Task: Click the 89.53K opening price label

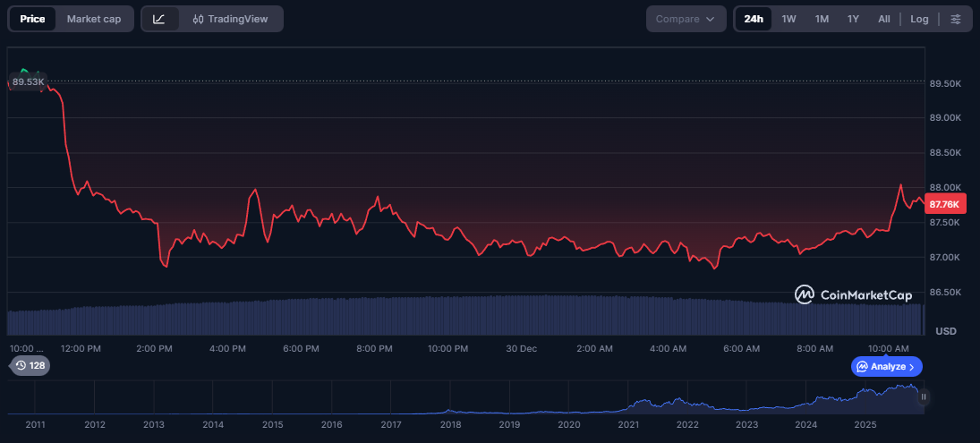Action: point(28,81)
